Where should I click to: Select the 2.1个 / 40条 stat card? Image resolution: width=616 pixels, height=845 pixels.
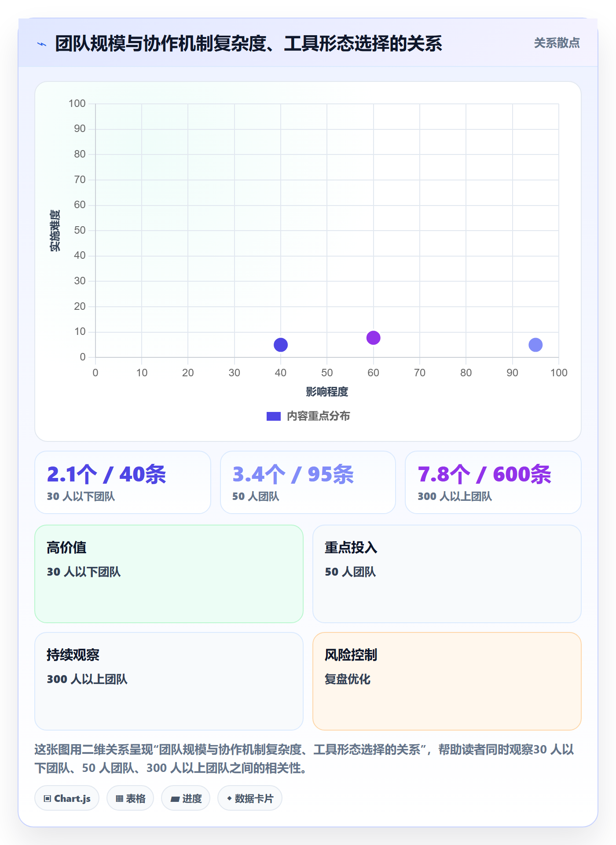coord(123,482)
